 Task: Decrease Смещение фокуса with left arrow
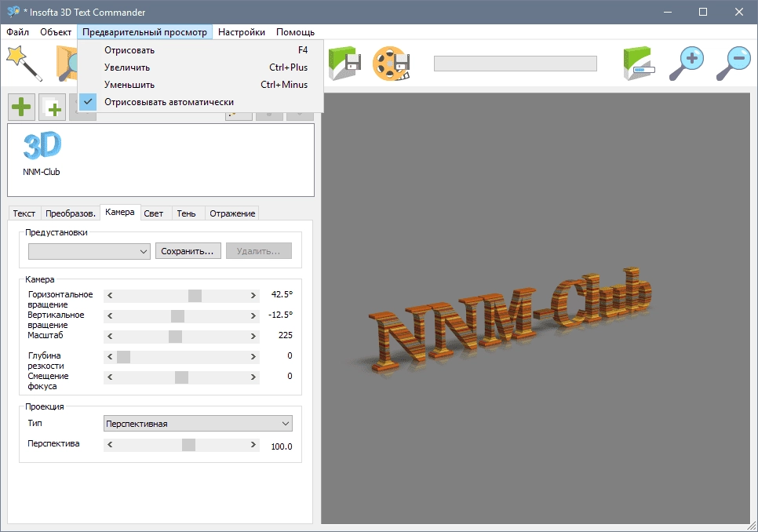(110, 377)
